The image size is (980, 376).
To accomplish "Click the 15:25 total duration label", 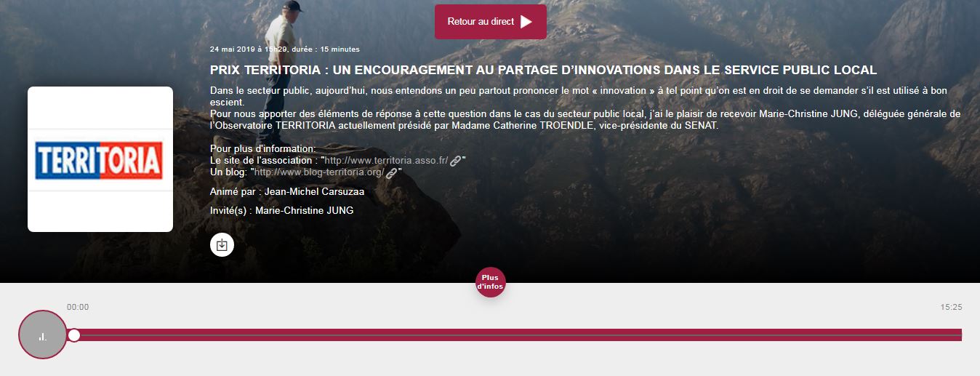I will coord(951,308).
